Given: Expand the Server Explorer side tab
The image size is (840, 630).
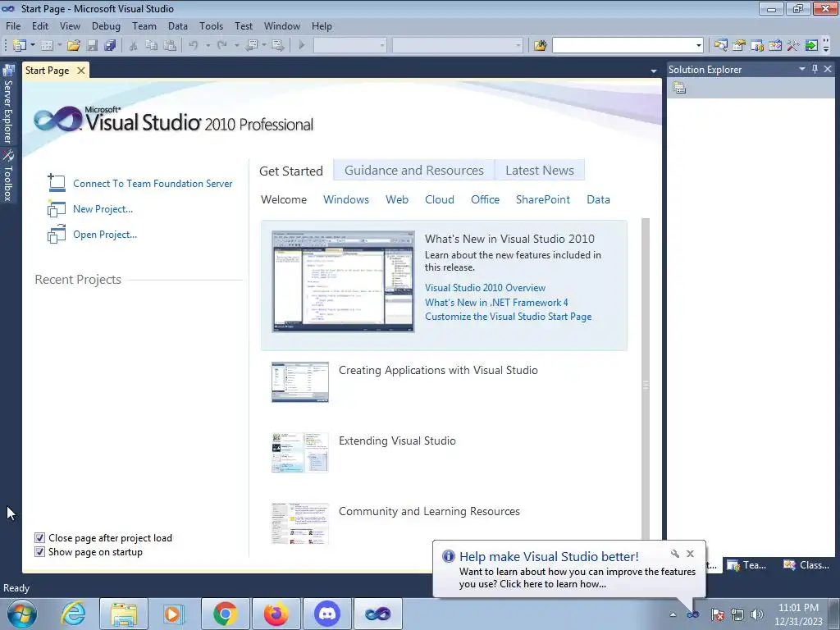Looking at the screenshot, I should pos(8,104).
